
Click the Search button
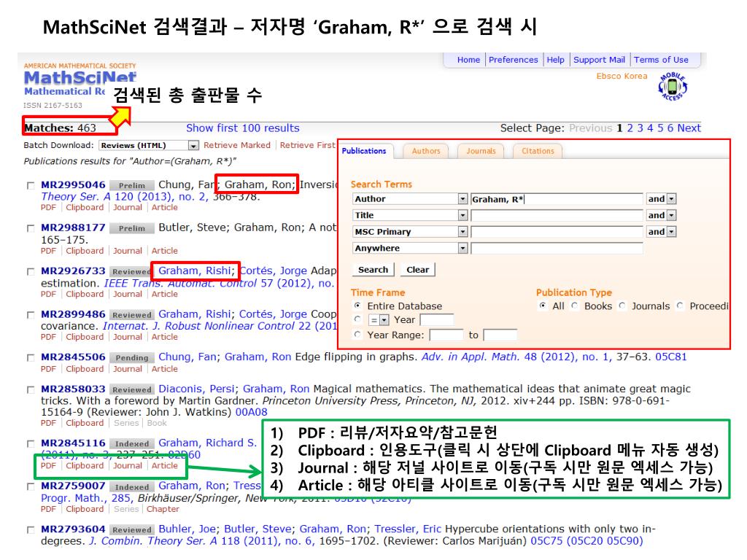pos(373,270)
